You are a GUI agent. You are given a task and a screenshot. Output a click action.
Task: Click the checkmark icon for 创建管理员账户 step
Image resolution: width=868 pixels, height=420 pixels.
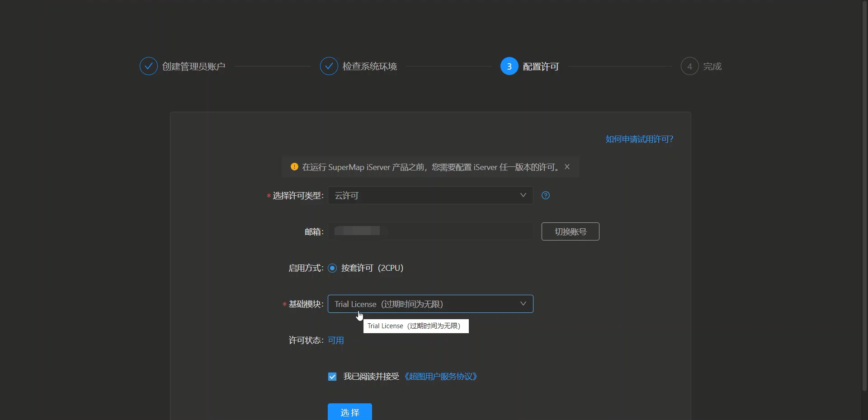click(148, 66)
